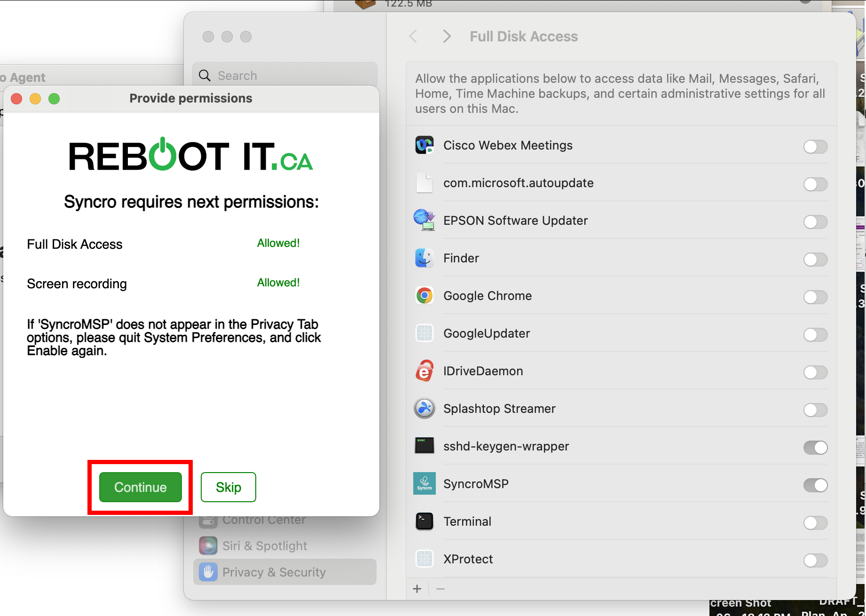This screenshot has width=866, height=616.
Task: Click the Skip button
Action: pyautogui.click(x=228, y=487)
